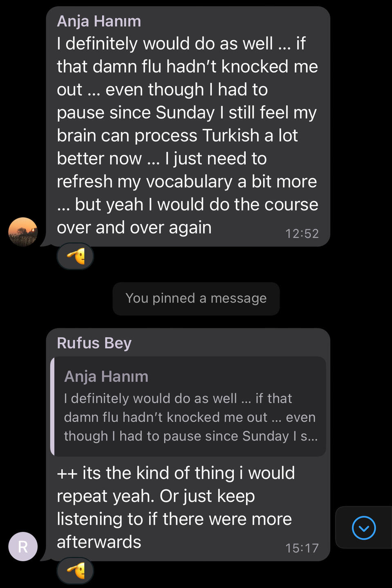Tap "You pinned a message" notice
The width and height of the screenshot is (392, 588).
coord(196,298)
